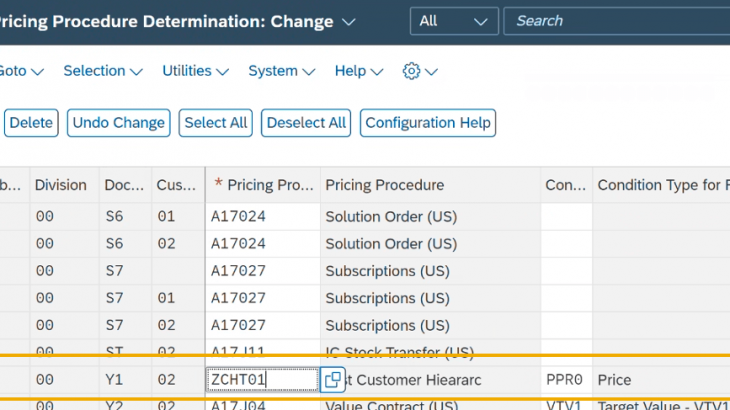Open the System menu
The width and height of the screenshot is (730, 410).
(x=281, y=71)
